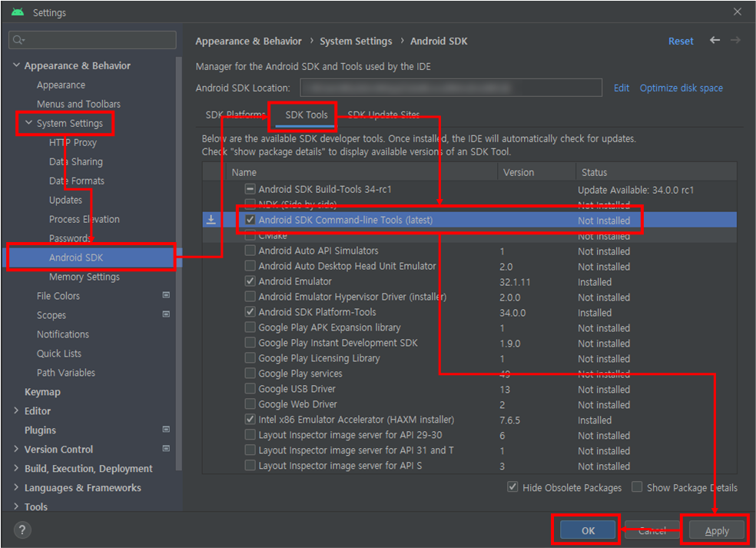Uncheck Intel x86 Emulator Accelerator (HAXM installer)

tap(250, 419)
